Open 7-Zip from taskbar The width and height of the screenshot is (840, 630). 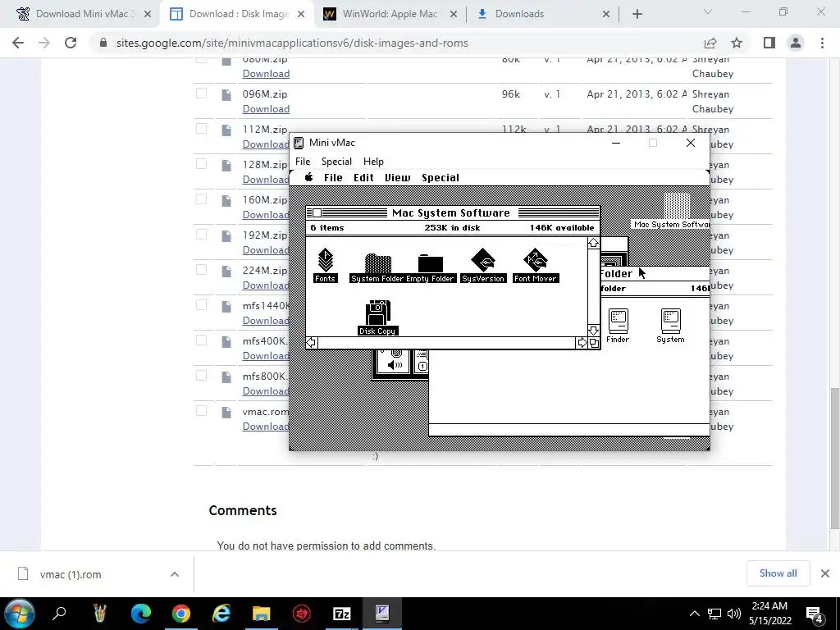coord(341,614)
